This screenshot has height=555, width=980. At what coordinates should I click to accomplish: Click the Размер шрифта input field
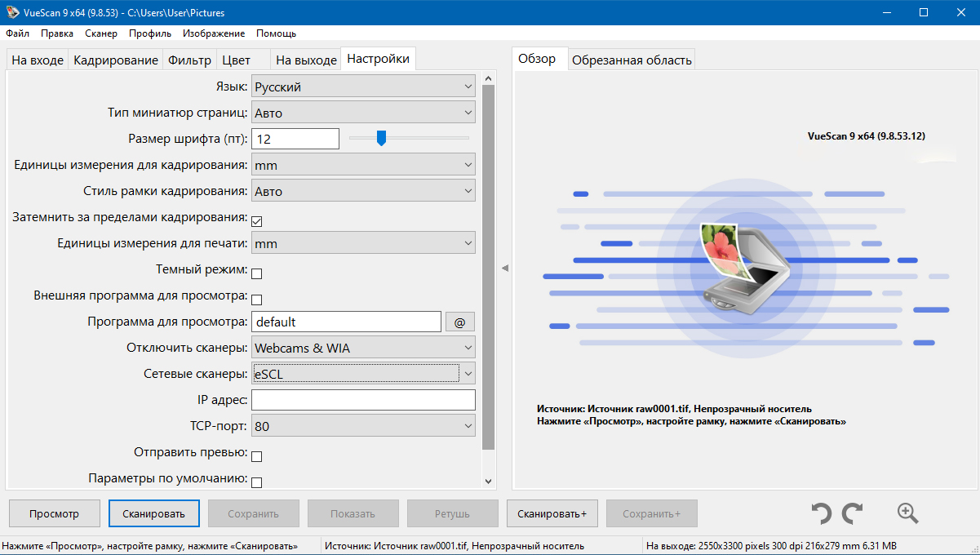295,139
